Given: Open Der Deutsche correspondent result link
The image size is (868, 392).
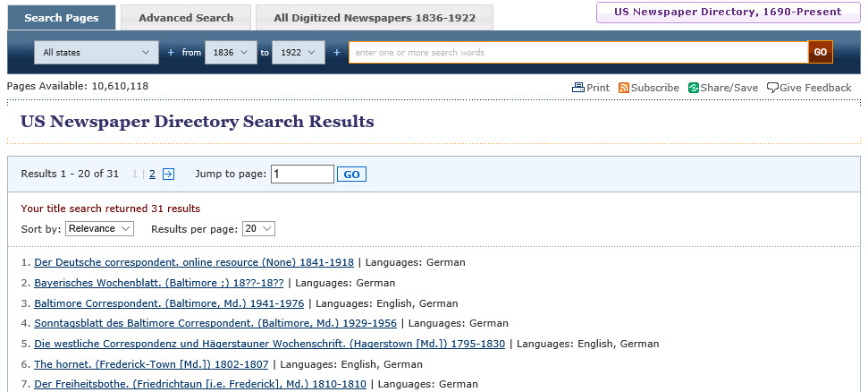Looking at the screenshot, I should pos(193,263).
